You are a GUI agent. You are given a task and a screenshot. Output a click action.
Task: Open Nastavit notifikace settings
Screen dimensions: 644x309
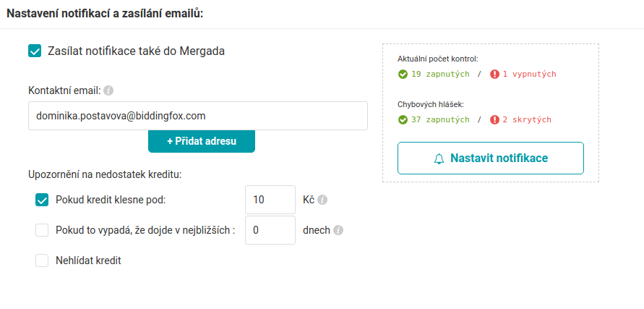pyautogui.click(x=491, y=158)
